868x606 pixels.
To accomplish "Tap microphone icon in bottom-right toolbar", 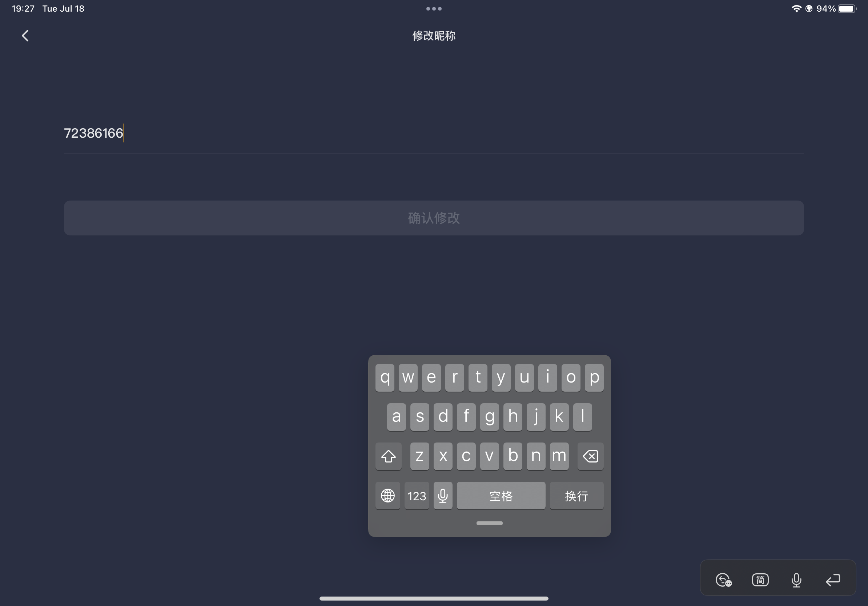I will point(796,579).
